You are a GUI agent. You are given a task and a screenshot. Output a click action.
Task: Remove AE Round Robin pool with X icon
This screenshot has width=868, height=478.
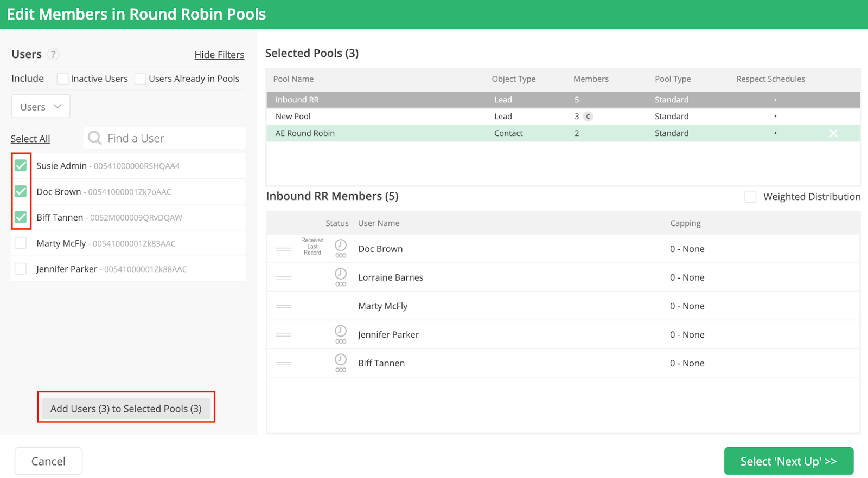click(x=833, y=133)
